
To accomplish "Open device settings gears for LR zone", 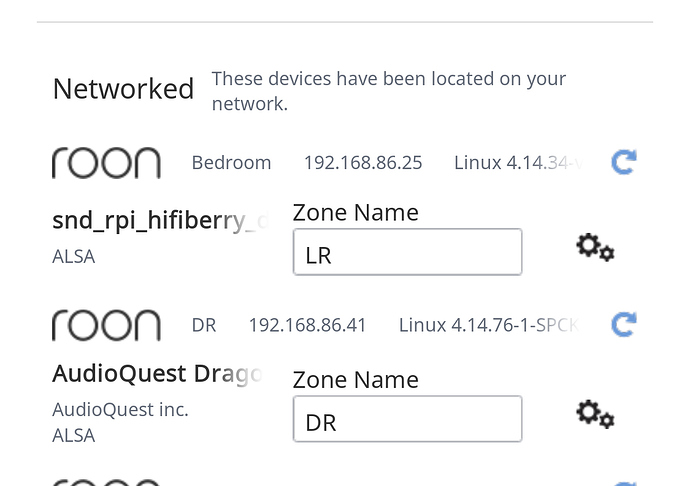I will pyautogui.click(x=595, y=248).
